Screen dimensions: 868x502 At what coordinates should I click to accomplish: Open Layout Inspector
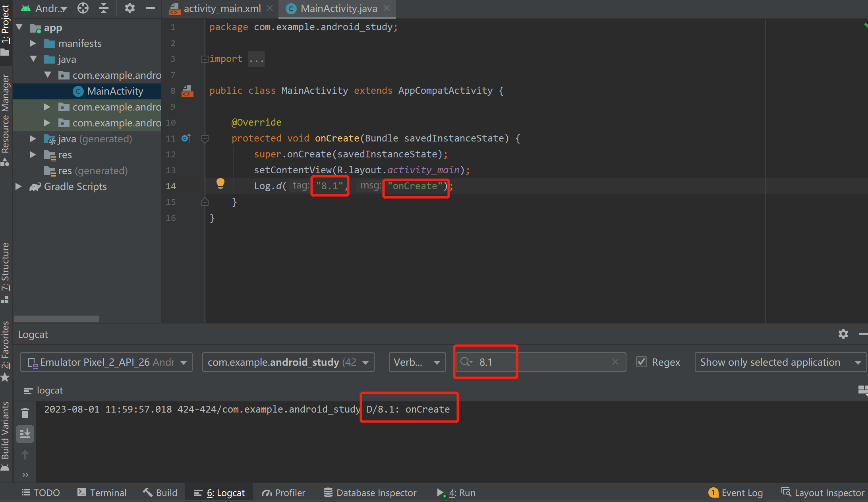tap(823, 492)
